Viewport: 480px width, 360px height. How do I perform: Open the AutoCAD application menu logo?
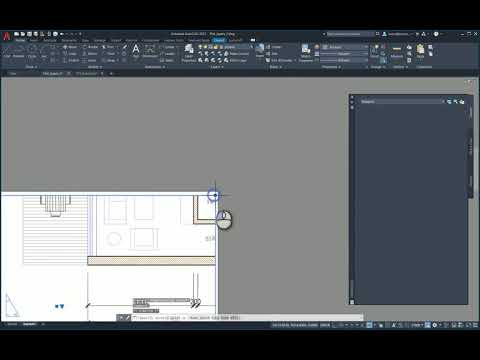click(x=6, y=36)
